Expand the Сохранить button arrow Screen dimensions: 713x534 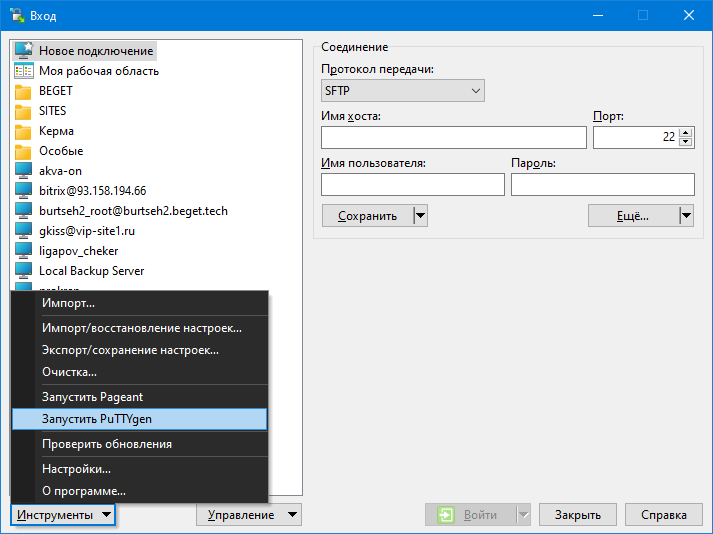coord(420,215)
